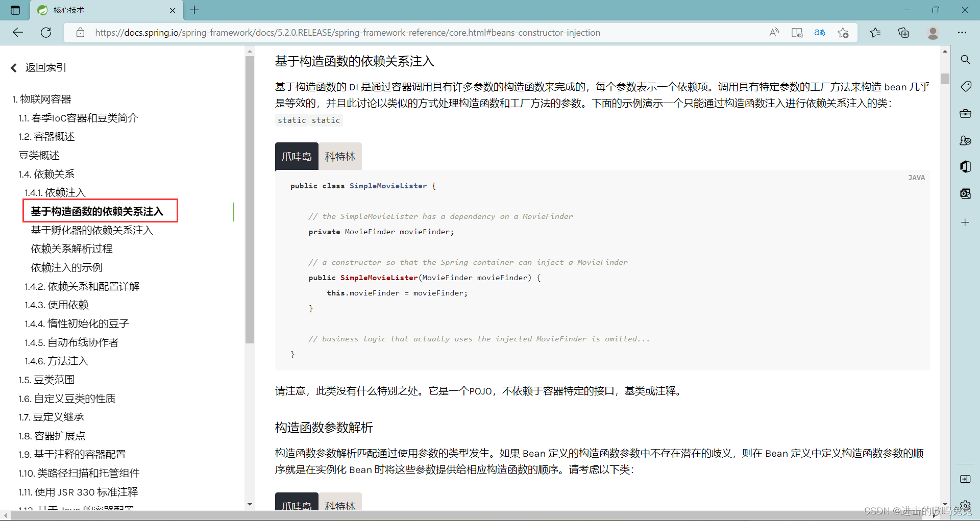Open 1.8. 容器扩展点 section

pos(52,436)
